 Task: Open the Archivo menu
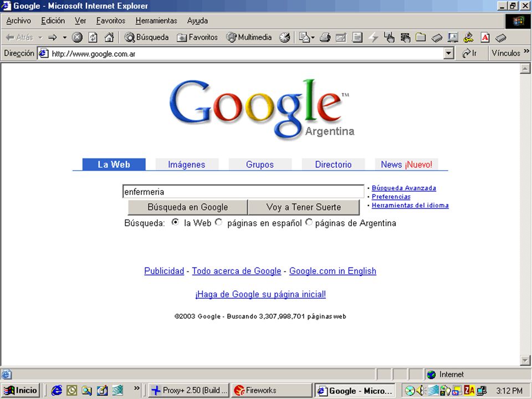point(18,21)
